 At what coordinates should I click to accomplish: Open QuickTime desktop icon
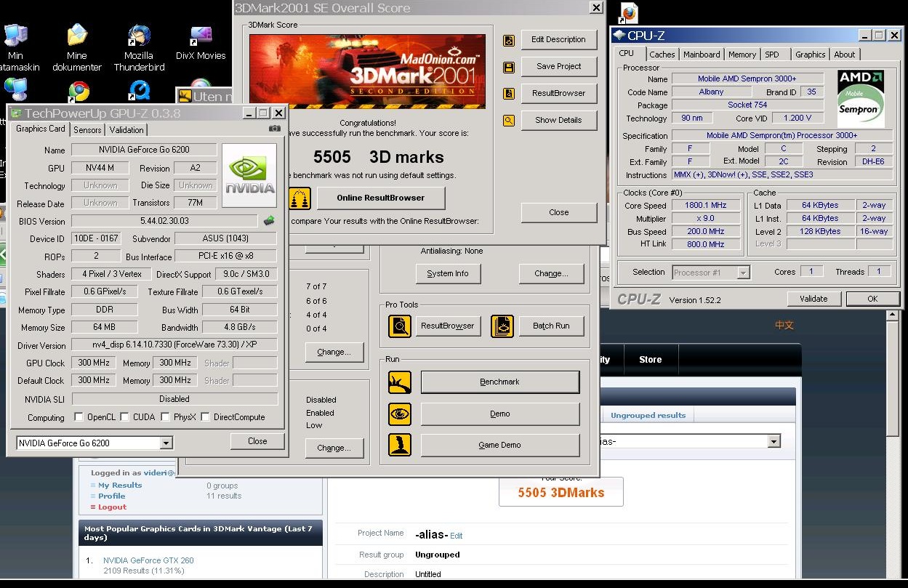(138, 91)
